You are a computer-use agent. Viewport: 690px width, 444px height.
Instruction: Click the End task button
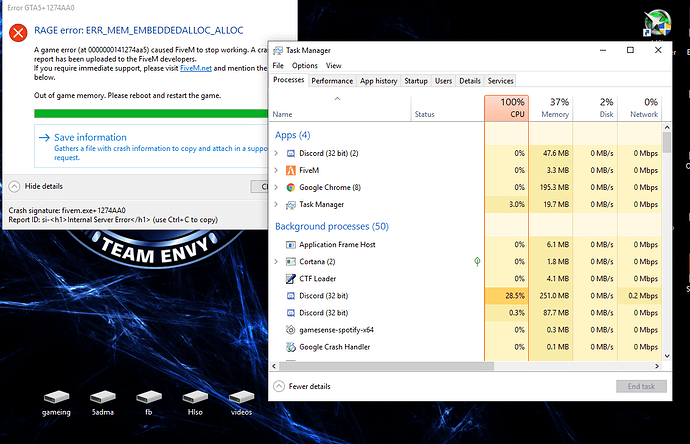(641, 386)
